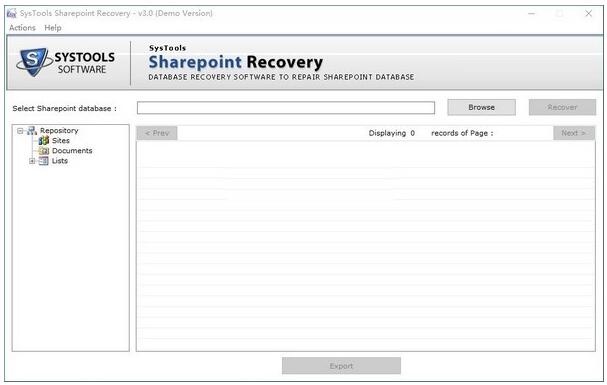The width and height of the screenshot is (607, 385).
Task: Collapse the Repository tree node
Action: [x=20, y=131]
